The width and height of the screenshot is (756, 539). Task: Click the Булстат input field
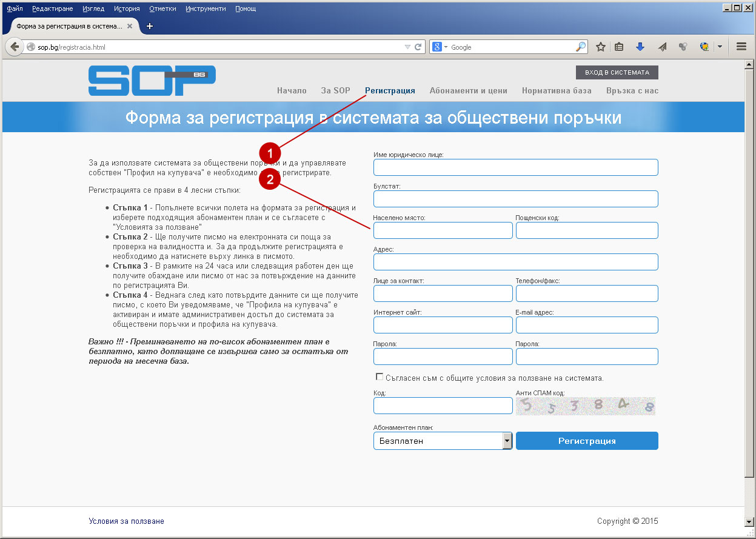[516, 199]
